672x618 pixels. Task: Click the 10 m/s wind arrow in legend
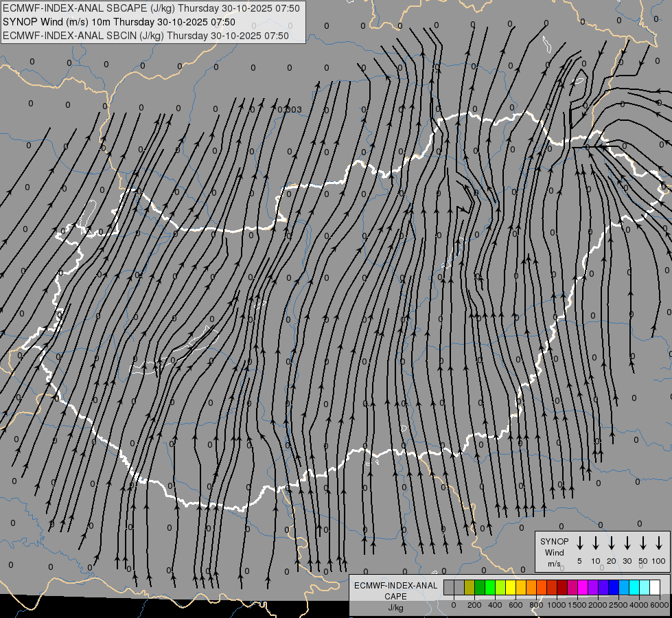595,543
